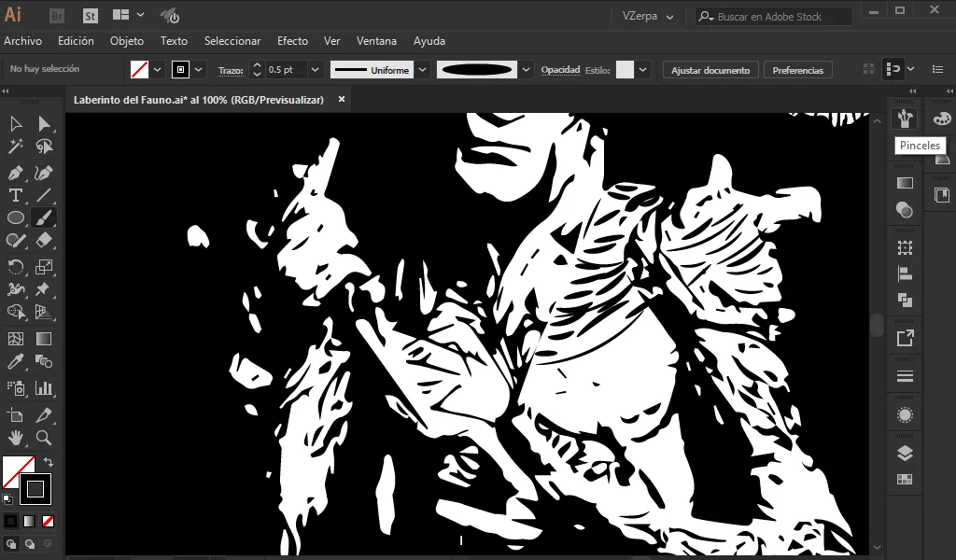956x560 pixels.
Task: Open the Archivo menu
Action: 23,41
